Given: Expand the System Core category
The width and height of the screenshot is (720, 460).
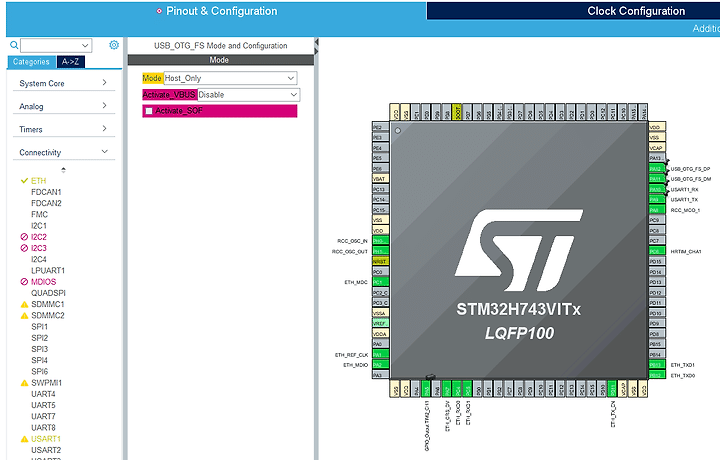Looking at the screenshot, I should (x=63, y=83).
